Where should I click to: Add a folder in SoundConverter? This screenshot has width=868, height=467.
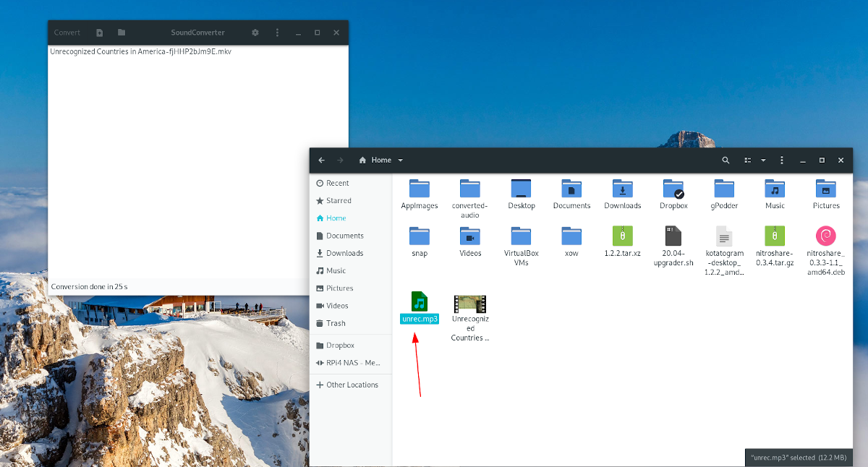[122, 33]
